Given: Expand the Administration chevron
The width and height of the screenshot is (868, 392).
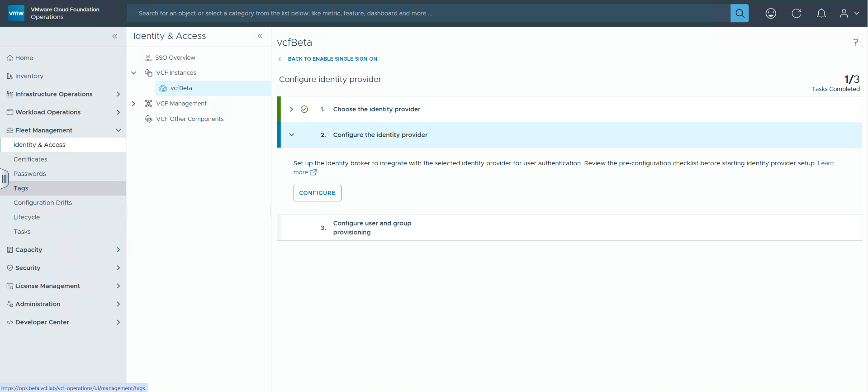Looking at the screenshot, I should pyautogui.click(x=119, y=304).
